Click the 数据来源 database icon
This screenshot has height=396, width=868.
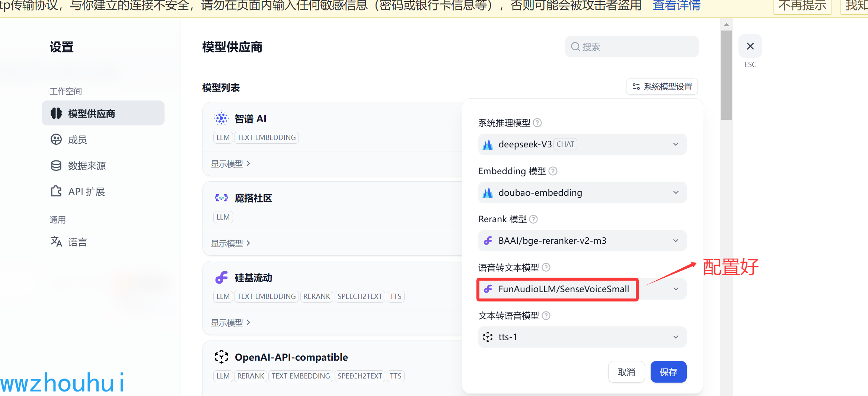point(56,166)
